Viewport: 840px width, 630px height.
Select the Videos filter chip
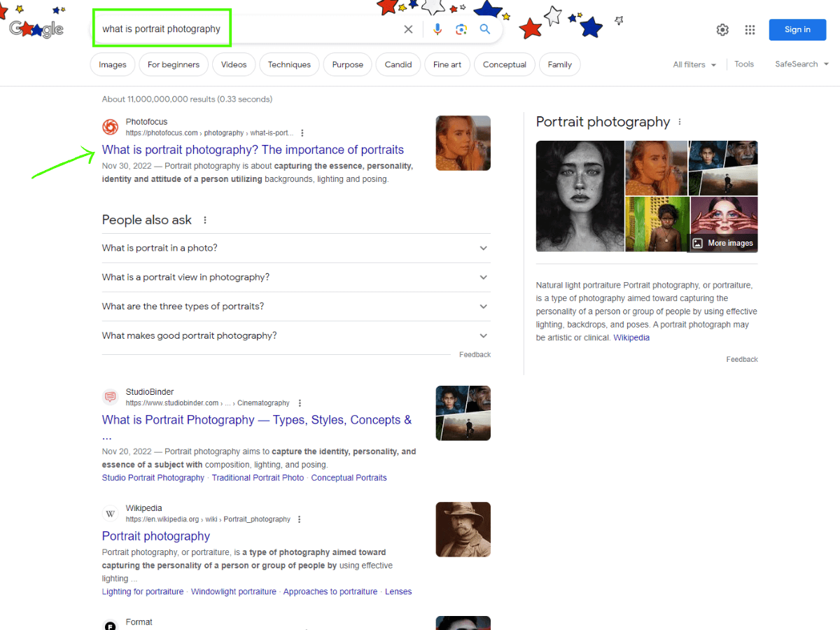click(234, 64)
